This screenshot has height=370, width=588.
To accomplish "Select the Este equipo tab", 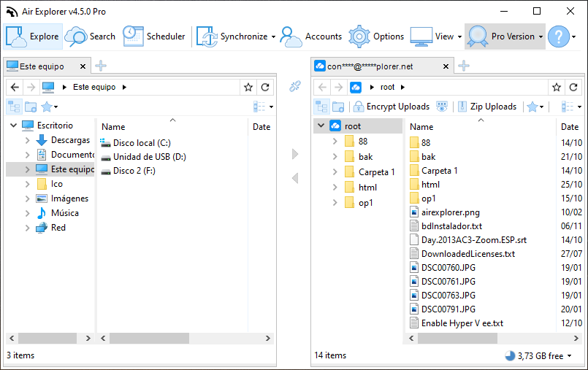I will coord(41,66).
